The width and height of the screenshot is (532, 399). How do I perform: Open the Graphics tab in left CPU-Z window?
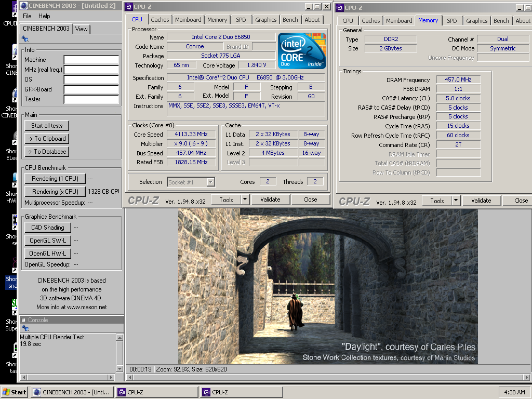[x=266, y=20]
